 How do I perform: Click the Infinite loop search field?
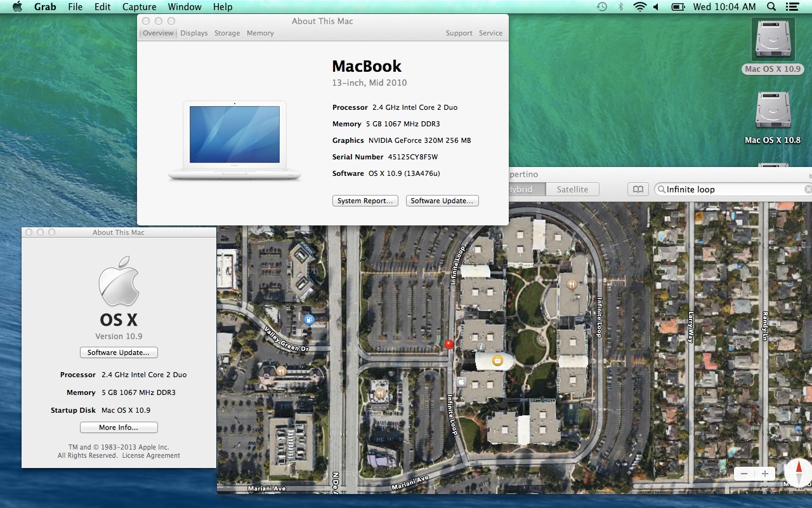[734, 189]
